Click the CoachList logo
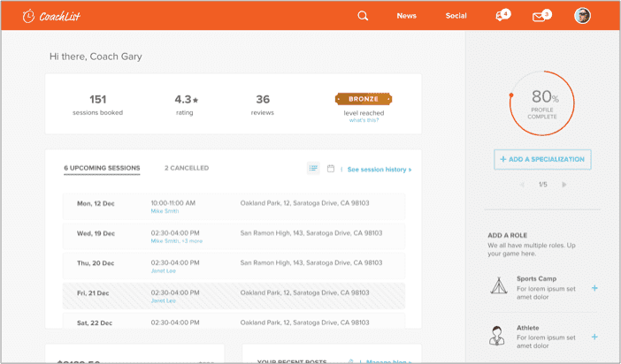This screenshot has width=621, height=364. pos(51,16)
